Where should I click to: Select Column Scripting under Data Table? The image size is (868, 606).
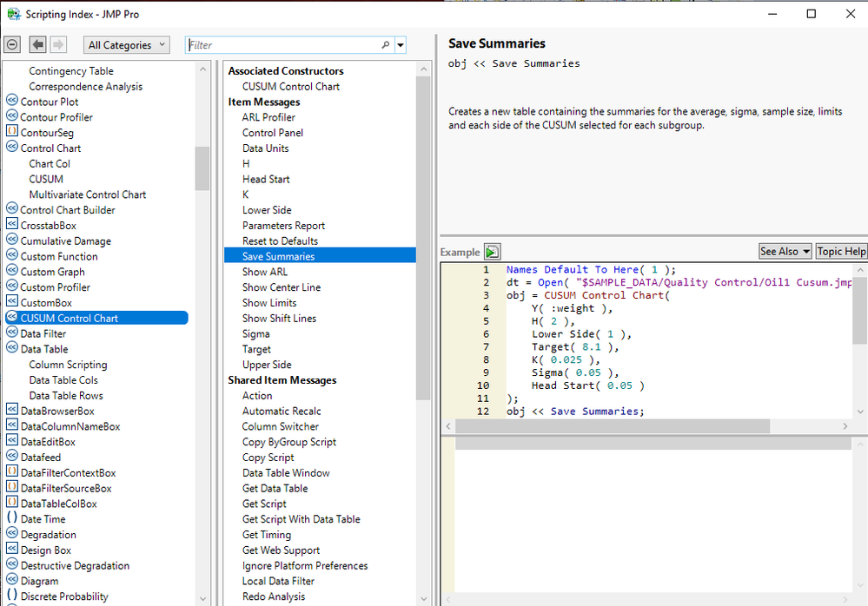[x=68, y=365]
